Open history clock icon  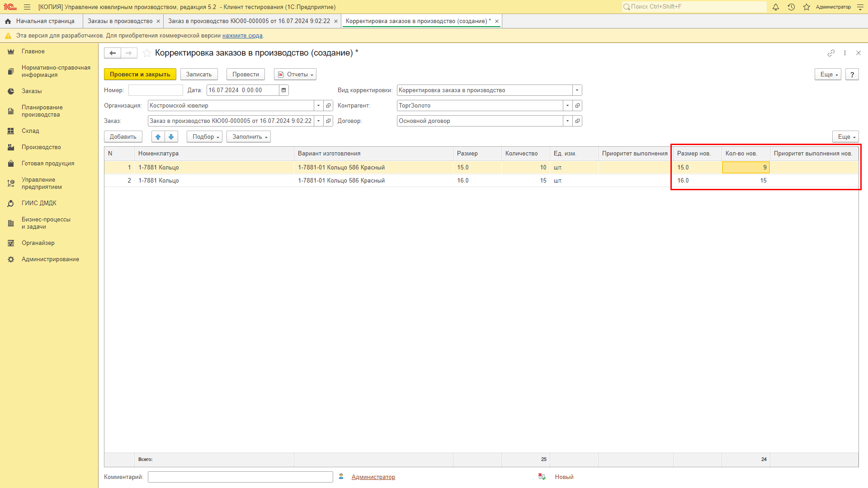791,7
